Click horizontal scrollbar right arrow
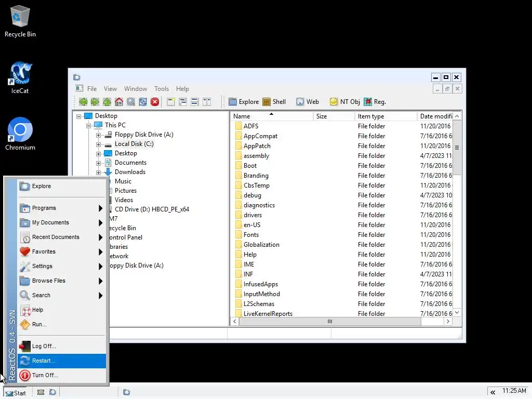532x399 pixels. pyautogui.click(x=448, y=321)
